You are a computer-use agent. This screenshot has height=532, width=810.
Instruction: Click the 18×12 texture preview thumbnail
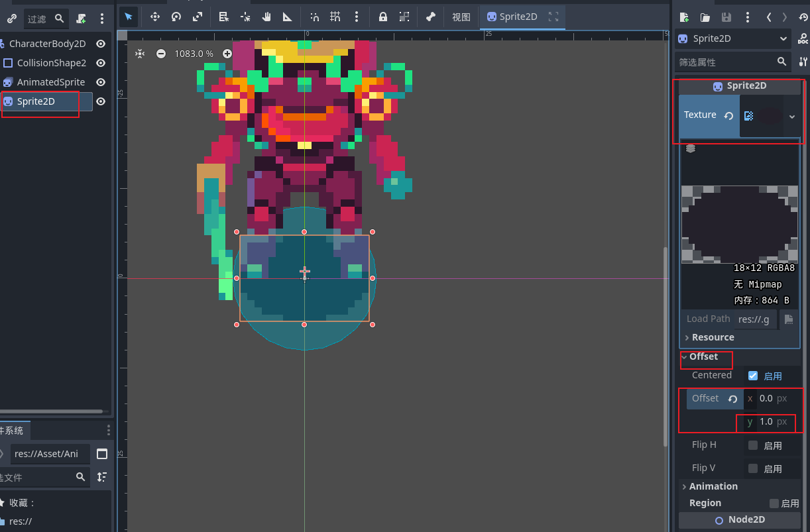tap(739, 225)
